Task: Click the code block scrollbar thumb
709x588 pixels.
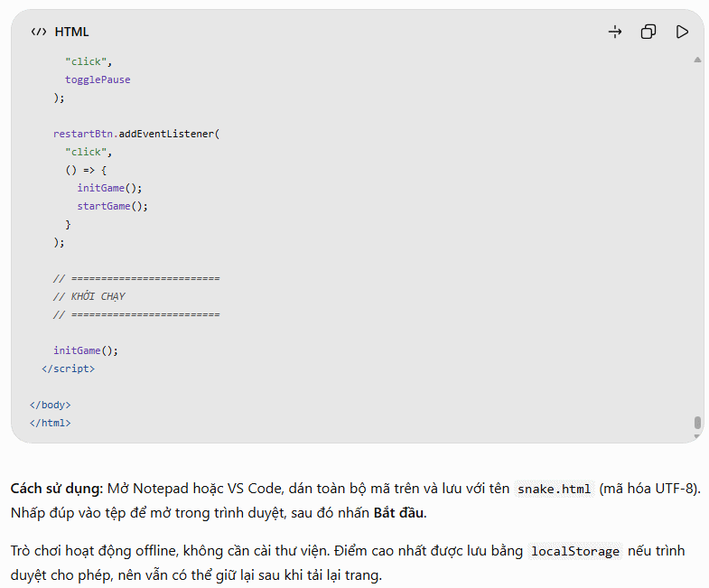Action: pos(697,422)
